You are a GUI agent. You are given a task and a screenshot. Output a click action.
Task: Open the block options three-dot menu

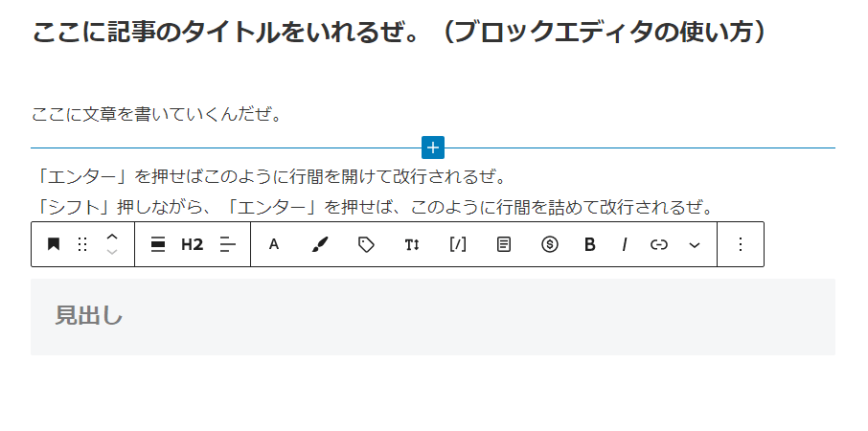click(741, 244)
